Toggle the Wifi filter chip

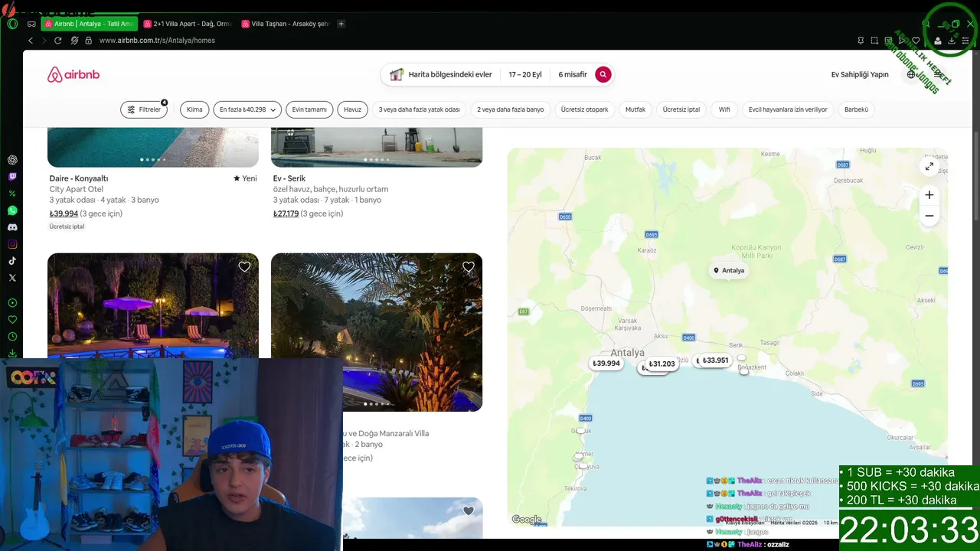tap(724, 109)
